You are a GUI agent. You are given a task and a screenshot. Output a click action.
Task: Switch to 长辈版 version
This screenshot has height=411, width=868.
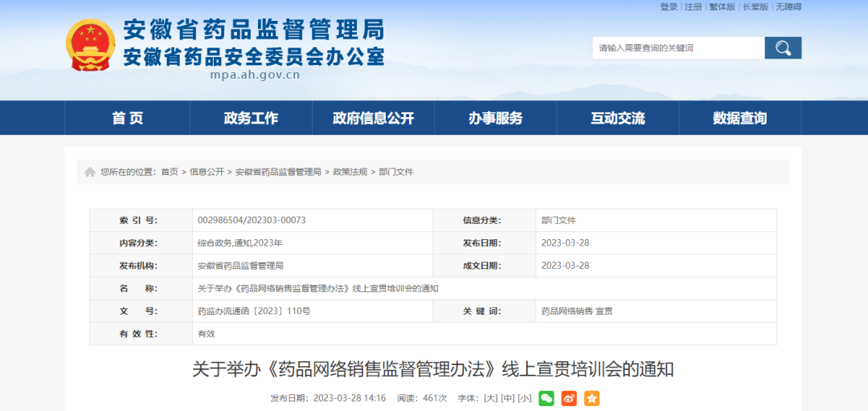pos(755,6)
